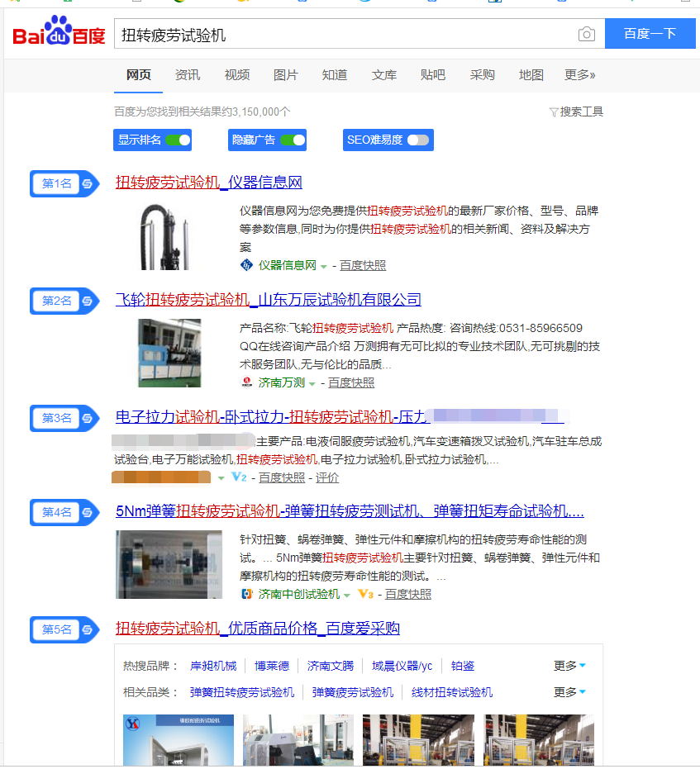Click rank 2 badge swirl icon
The width and height of the screenshot is (700, 769).
(88, 301)
